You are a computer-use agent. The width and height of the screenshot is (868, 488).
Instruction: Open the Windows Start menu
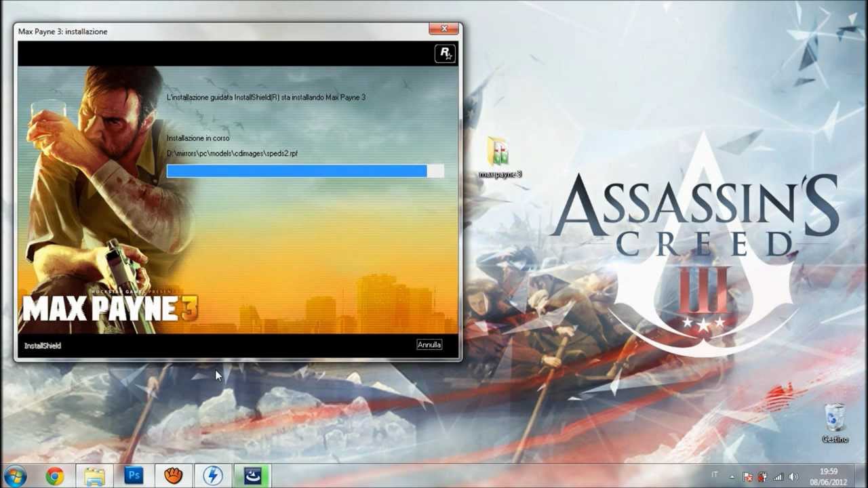[x=15, y=476]
